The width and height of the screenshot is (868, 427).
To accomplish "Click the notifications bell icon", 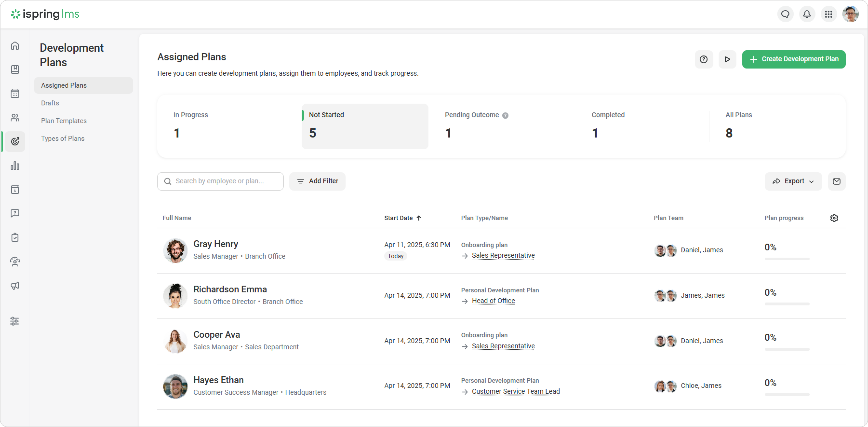I will (x=807, y=14).
